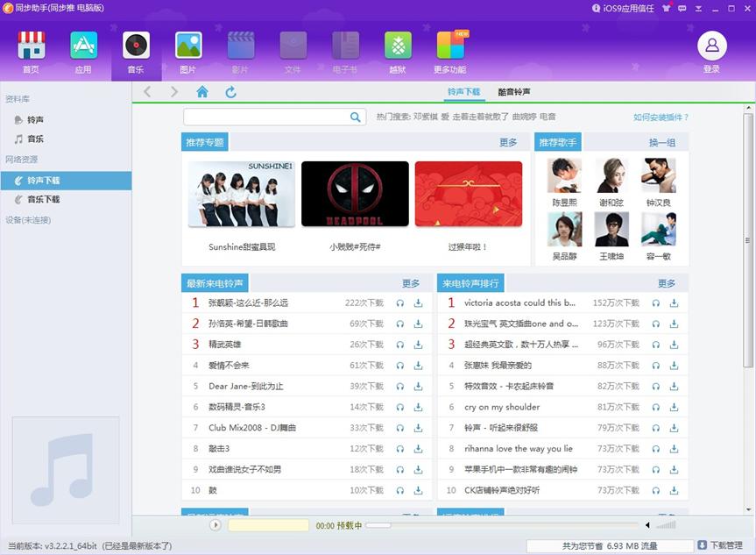756x555 pixels.
Task: Select singer 王啸坤 photo
Action: click(611, 229)
